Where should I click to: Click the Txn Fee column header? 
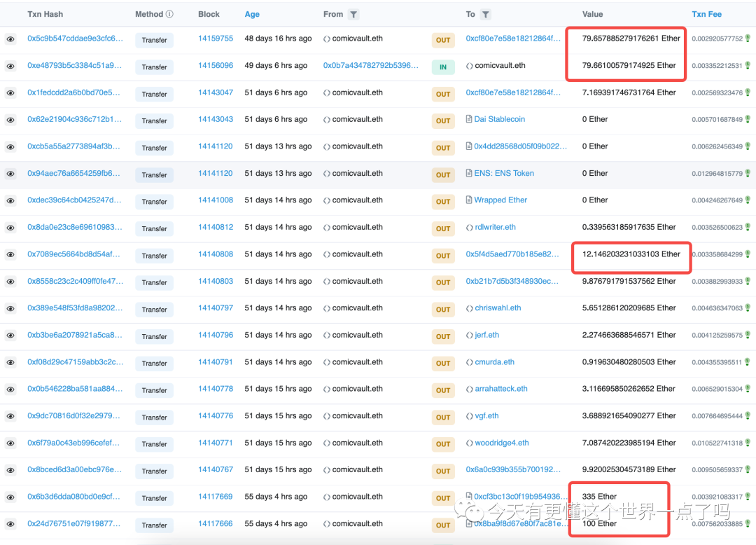pyautogui.click(x=706, y=15)
